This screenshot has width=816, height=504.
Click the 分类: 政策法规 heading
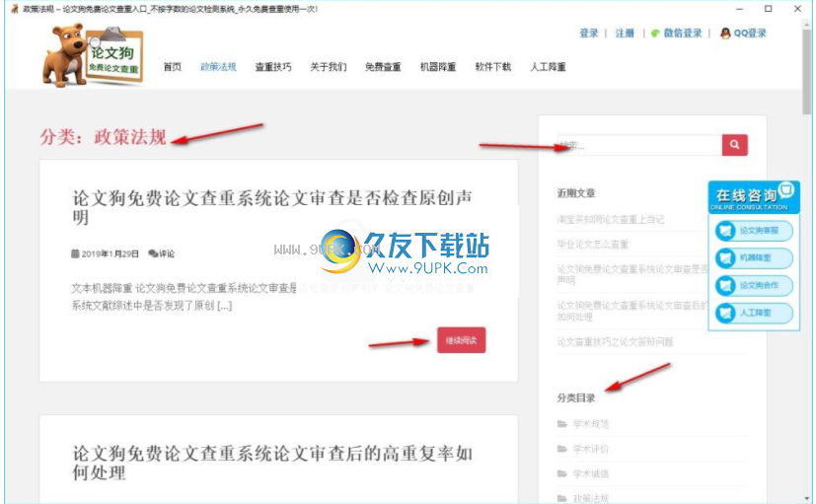103,137
